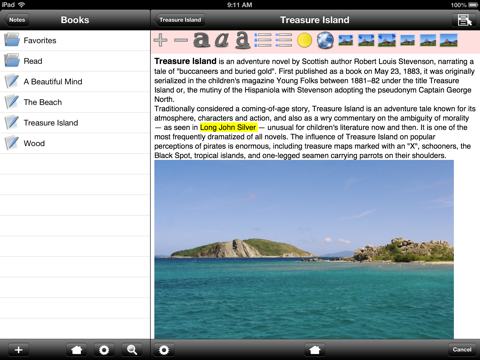Open settings gear below the Books list
Screen dimensions: 480x360
click(104, 350)
